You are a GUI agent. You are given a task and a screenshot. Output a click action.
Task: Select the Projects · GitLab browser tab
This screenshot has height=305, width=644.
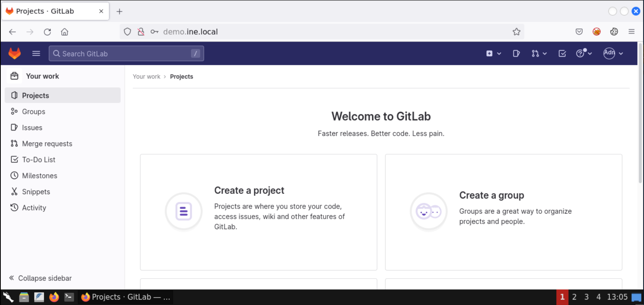pos(56,11)
